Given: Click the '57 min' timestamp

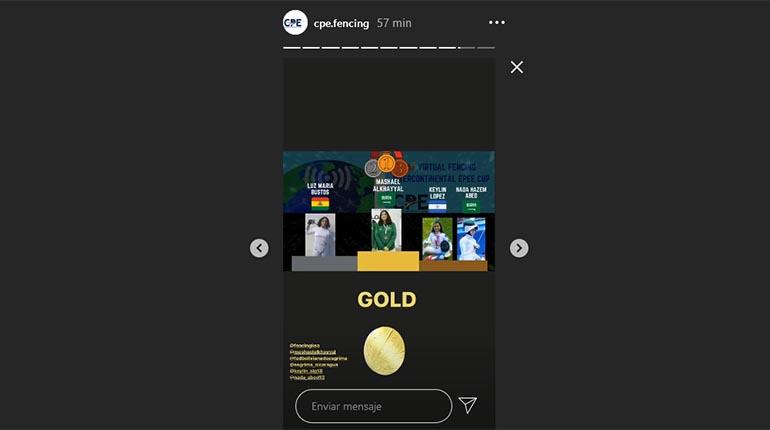Looking at the screenshot, I should click(394, 23).
